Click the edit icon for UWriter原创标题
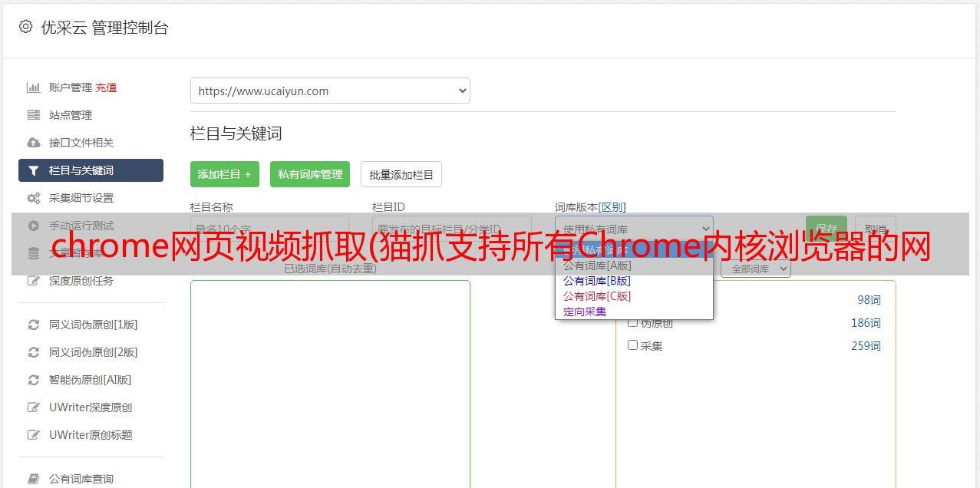 click(33, 435)
